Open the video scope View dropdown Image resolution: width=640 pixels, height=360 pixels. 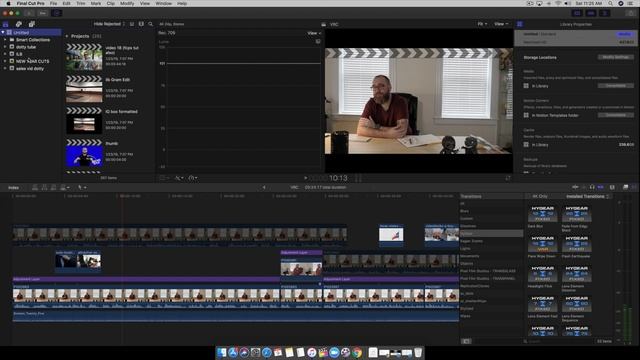tap(314, 33)
